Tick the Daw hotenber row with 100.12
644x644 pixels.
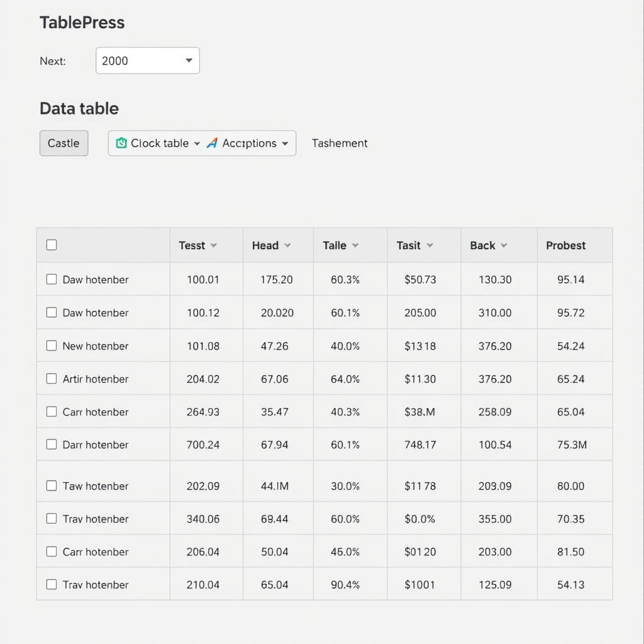(52, 312)
